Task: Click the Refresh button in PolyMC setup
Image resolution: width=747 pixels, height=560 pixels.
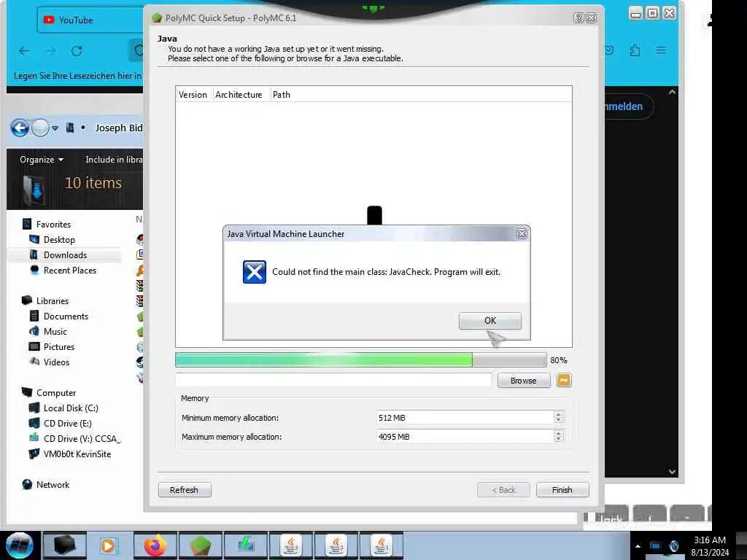Action: pyautogui.click(x=185, y=490)
